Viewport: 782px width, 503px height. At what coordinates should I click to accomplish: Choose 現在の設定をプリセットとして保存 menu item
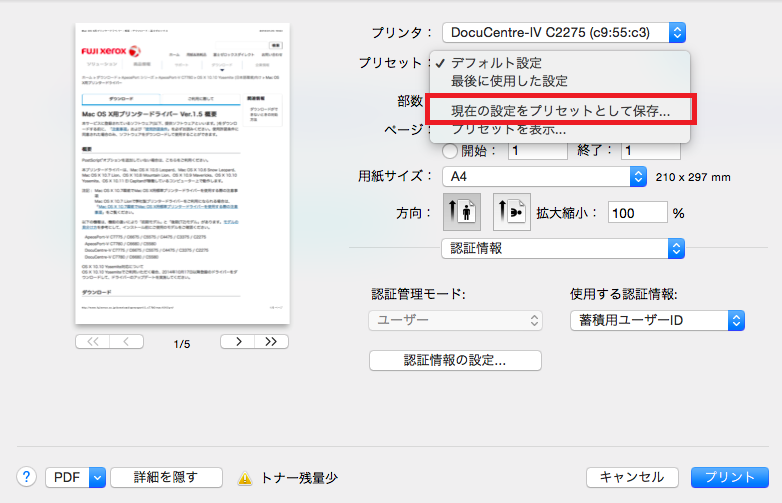tap(560, 110)
